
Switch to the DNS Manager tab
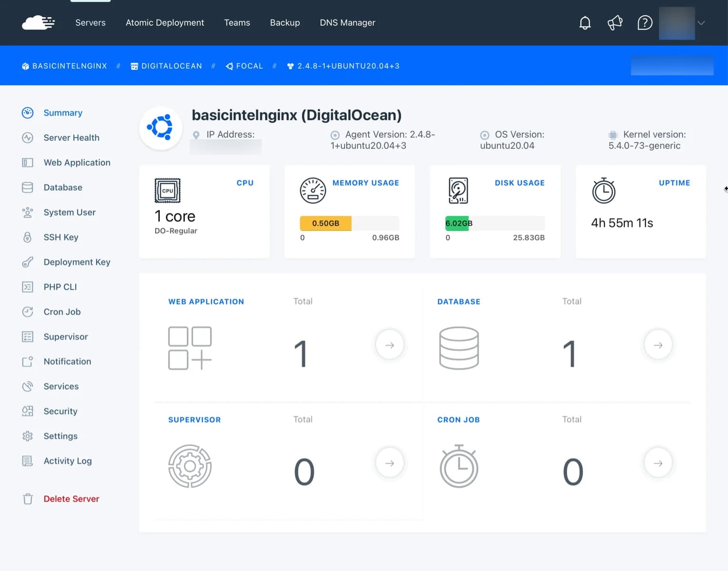tap(347, 22)
